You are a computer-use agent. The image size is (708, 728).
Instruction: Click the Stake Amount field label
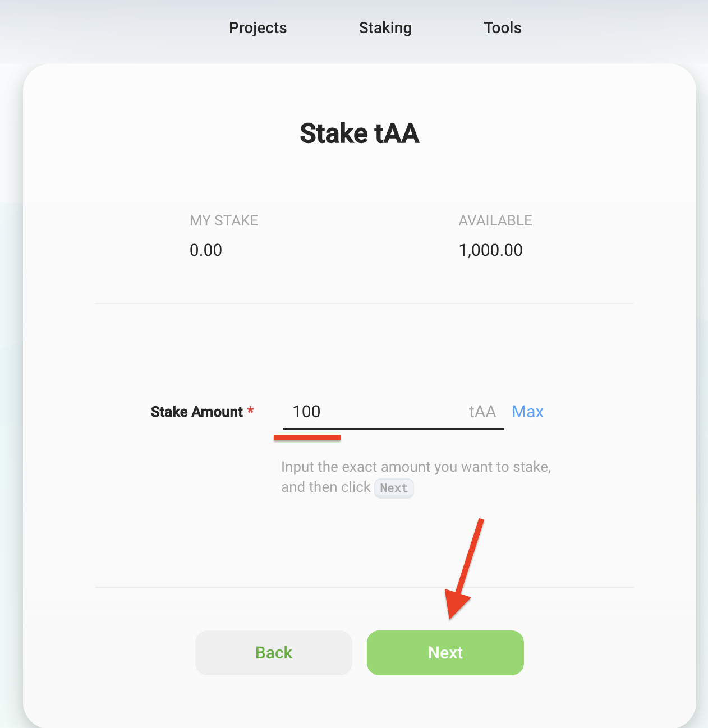tap(196, 412)
